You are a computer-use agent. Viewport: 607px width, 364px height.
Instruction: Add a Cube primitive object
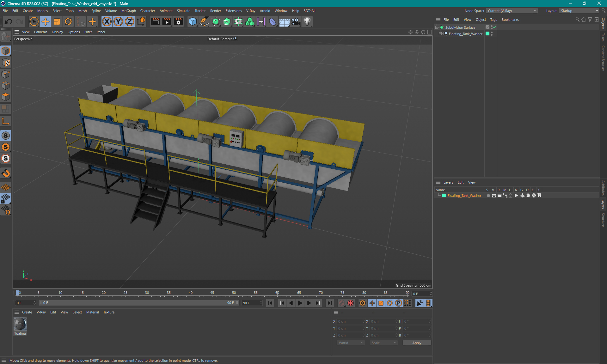[193, 21]
